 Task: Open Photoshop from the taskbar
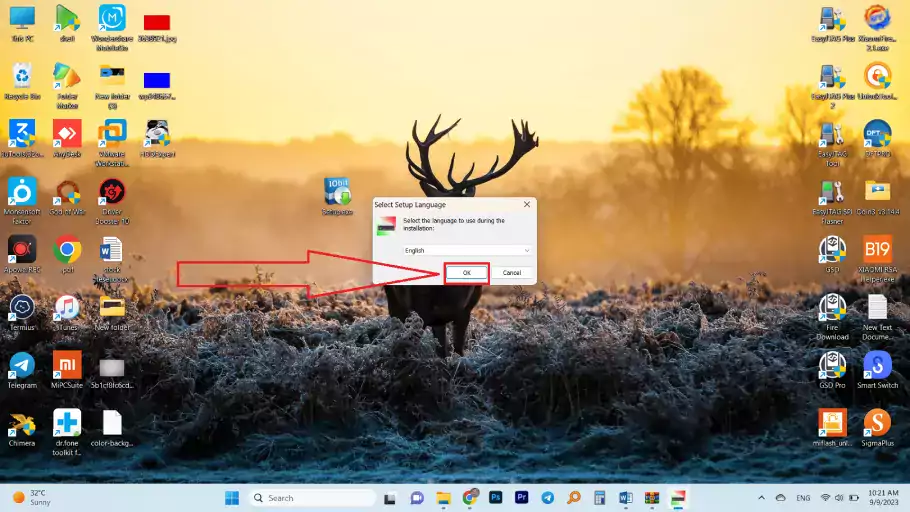pos(496,497)
